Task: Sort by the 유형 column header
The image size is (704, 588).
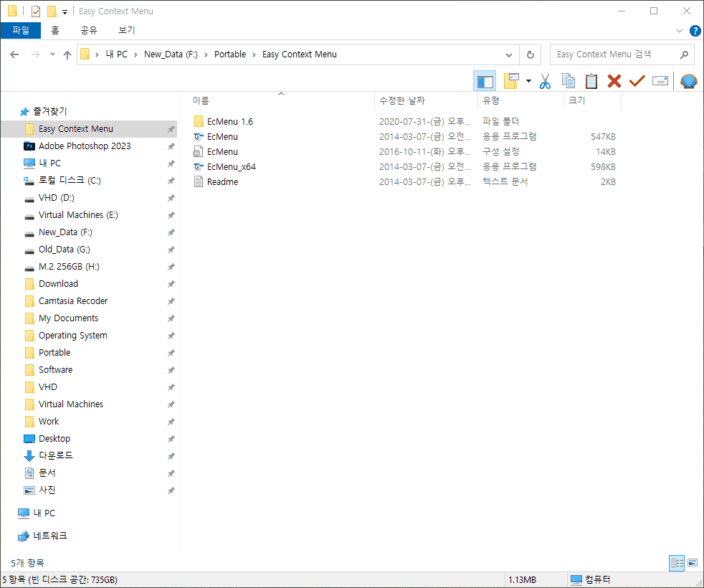Action: pyautogui.click(x=520, y=100)
